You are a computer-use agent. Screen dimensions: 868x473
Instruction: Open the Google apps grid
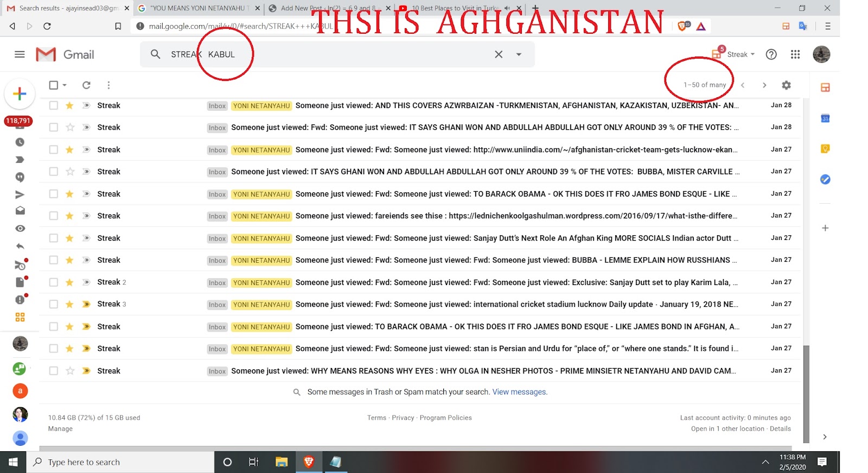click(x=795, y=54)
